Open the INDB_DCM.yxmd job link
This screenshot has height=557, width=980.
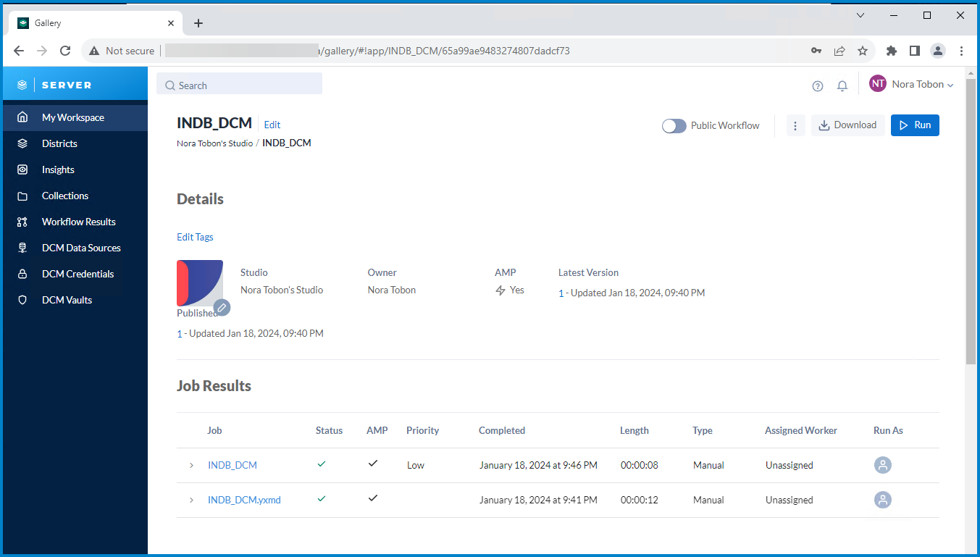[x=244, y=500]
